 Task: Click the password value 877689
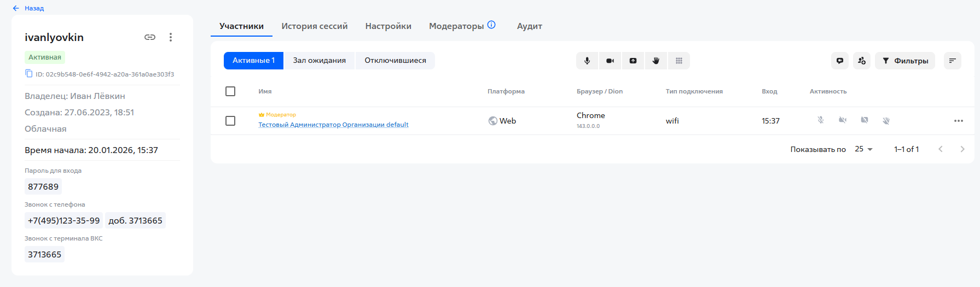43,187
